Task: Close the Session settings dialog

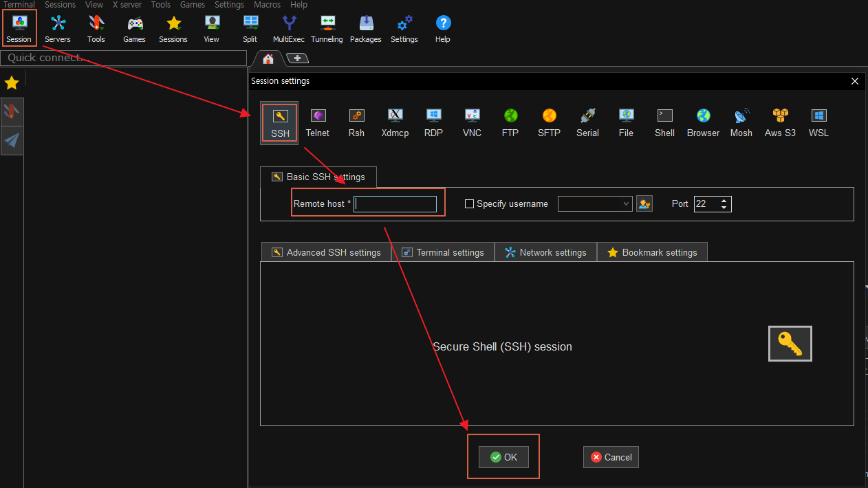Action: [855, 81]
